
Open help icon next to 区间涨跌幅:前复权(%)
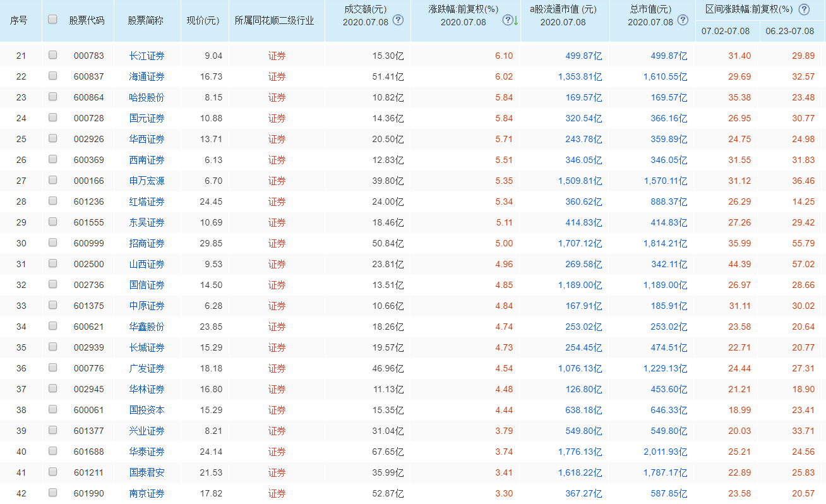(x=803, y=9)
